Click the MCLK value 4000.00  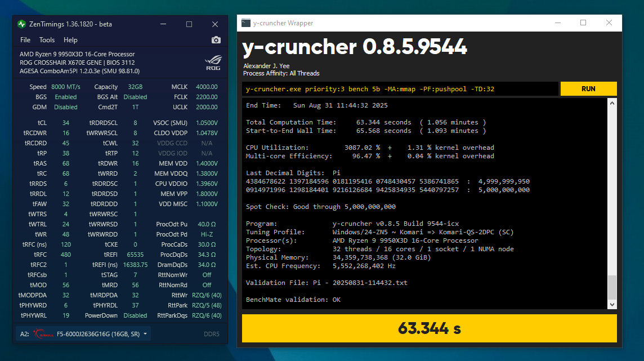click(207, 87)
